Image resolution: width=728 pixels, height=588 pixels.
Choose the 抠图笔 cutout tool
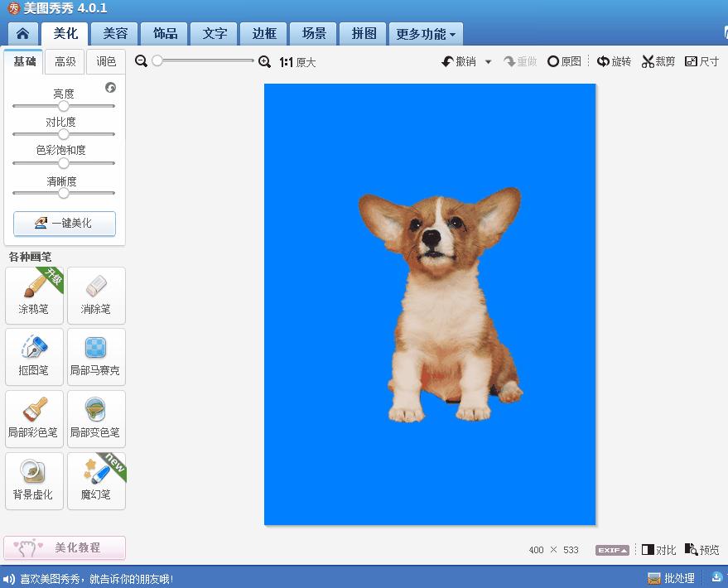pyautogui.click(x=34, y=356)
